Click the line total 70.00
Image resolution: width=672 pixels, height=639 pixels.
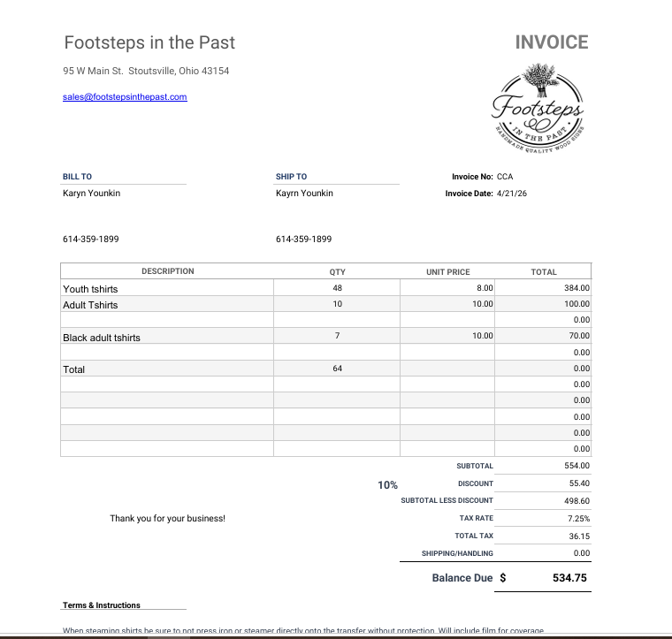pyautogui.click(x=543, y=336)
